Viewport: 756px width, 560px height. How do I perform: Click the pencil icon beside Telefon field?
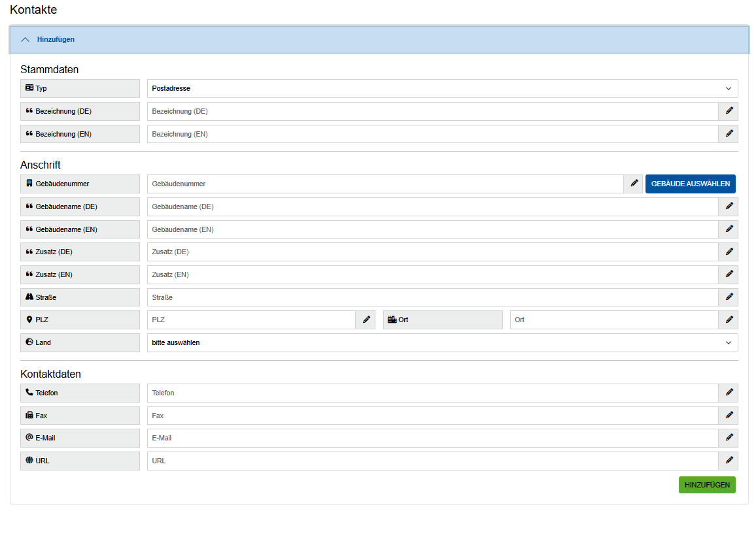coord(729,393)
